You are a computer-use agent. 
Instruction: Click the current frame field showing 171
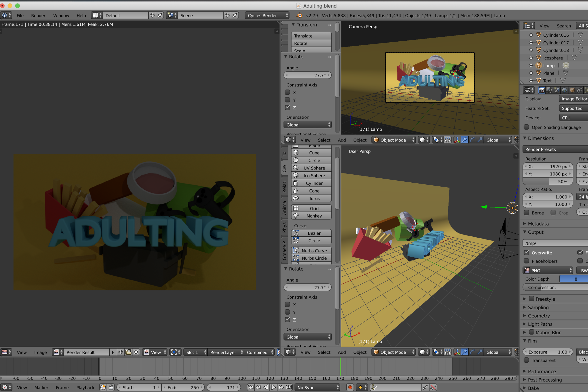(x=224, y=387)
